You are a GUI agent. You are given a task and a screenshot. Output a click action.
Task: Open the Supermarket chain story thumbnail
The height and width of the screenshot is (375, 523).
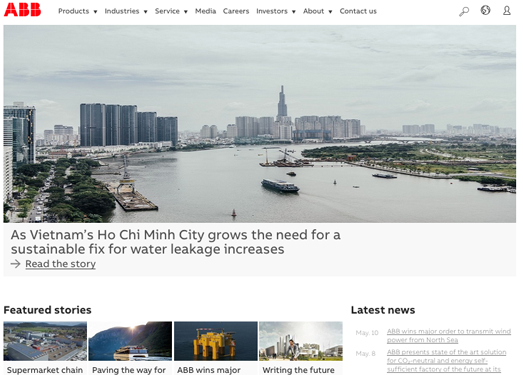(45, 341)
